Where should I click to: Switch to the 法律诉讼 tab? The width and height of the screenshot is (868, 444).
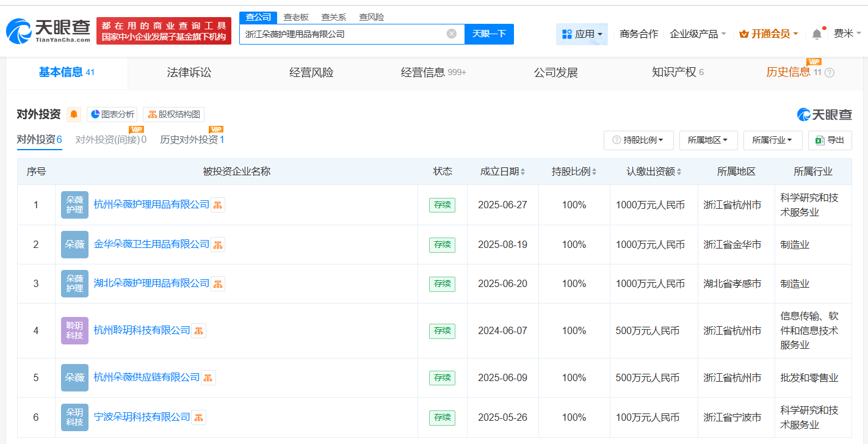click(189, 72)
